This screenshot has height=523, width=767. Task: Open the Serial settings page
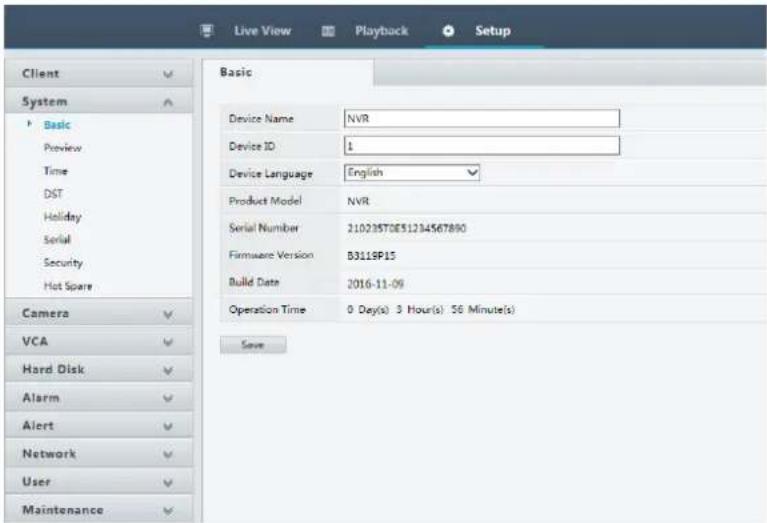57,240
